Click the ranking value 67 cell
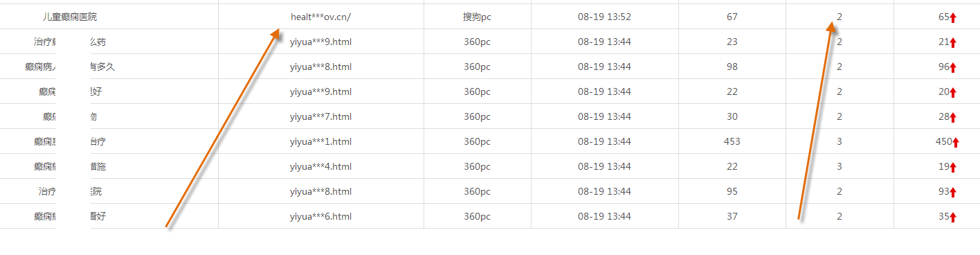Screen dimensions: 980x255 [732, 17]
